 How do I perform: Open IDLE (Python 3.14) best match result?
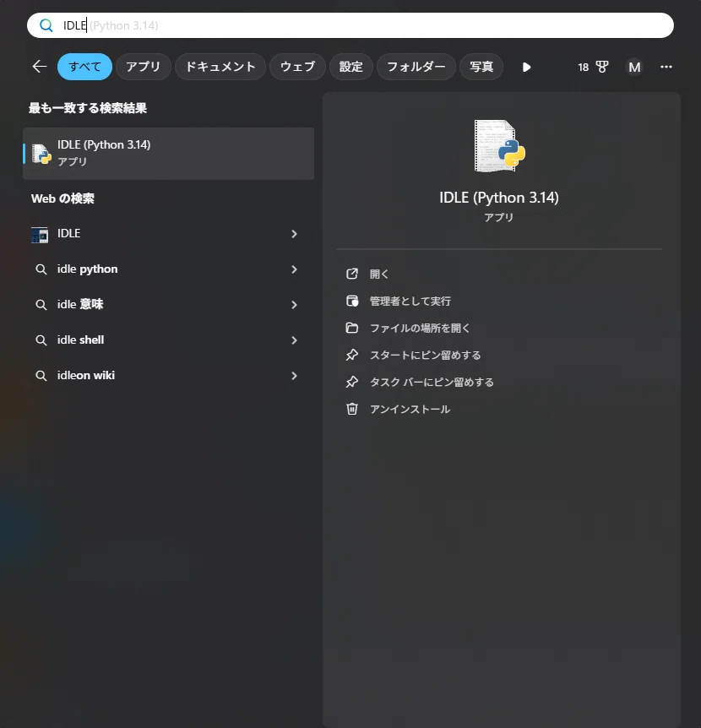[x=169, y=153]
